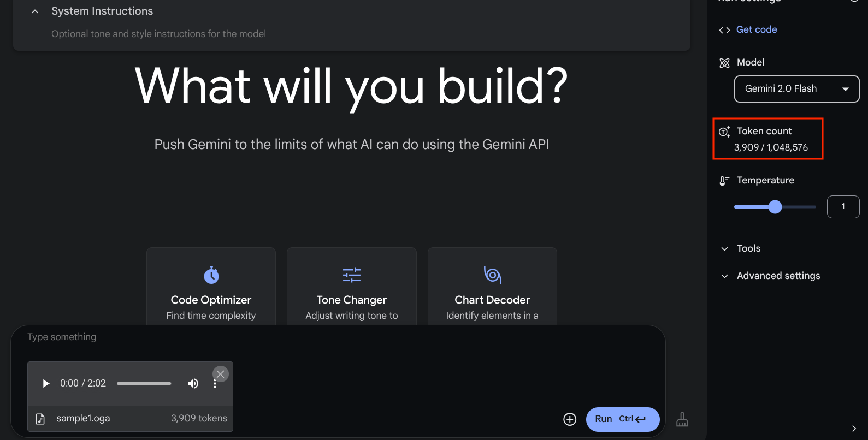Click the clear chat broom icon

click(x=682, y=419)
